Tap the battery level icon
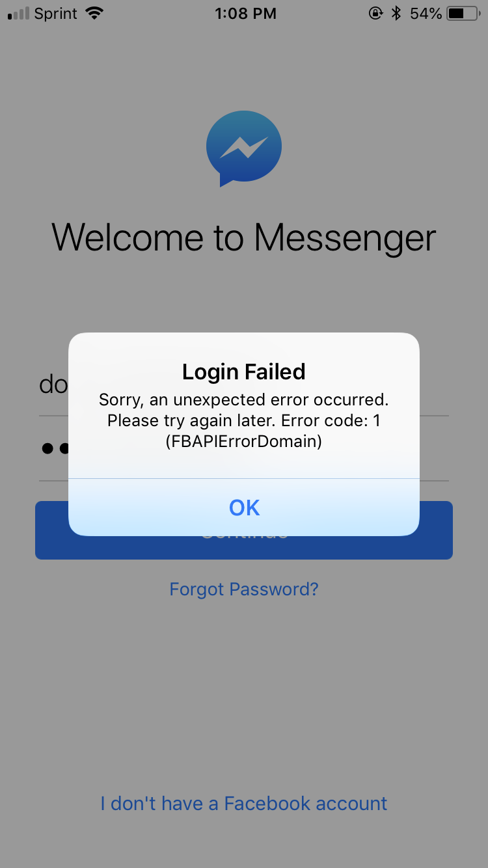 coord(464,13)
